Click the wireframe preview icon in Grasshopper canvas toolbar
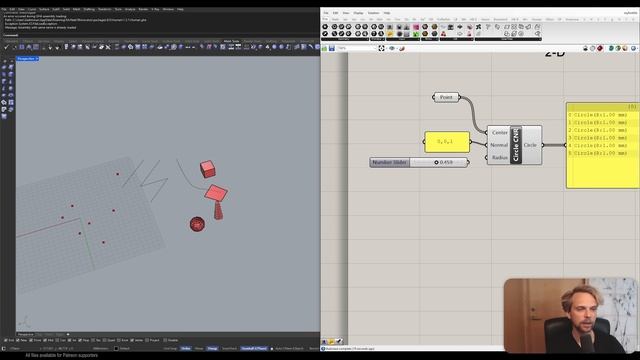The height and width of the screenshot is (360, 640). [x=592, y=48]
